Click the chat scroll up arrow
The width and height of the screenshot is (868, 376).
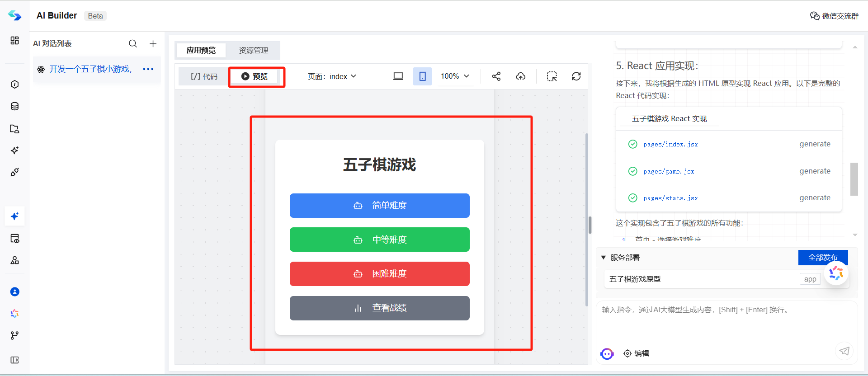855,47
